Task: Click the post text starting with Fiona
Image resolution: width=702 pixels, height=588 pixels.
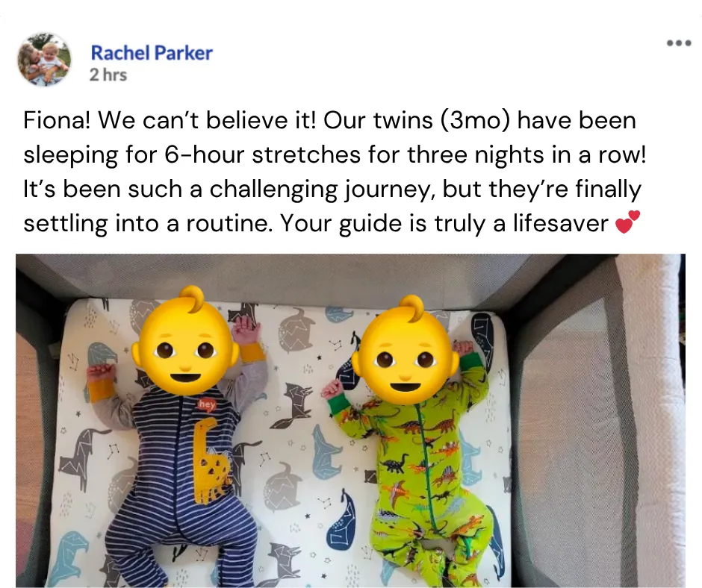Action: pyautogui.click(x=335, y=172)
